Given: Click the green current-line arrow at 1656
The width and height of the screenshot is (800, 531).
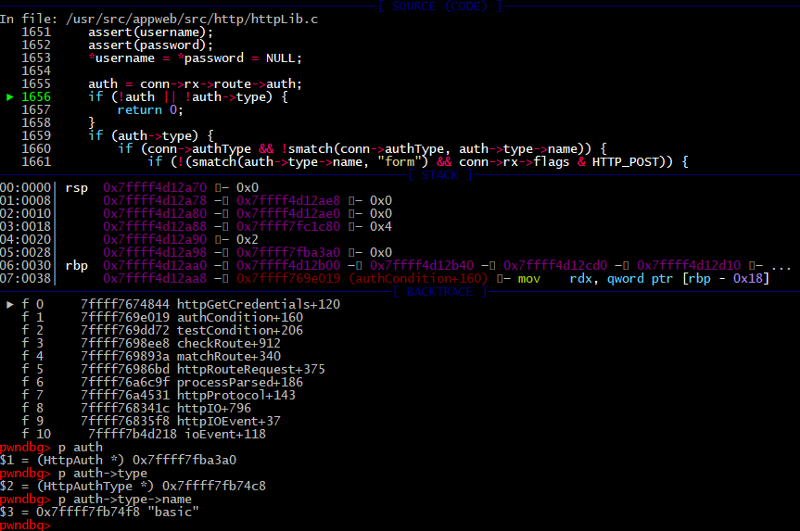Looking at the screenshot, I should pos(10,97).
